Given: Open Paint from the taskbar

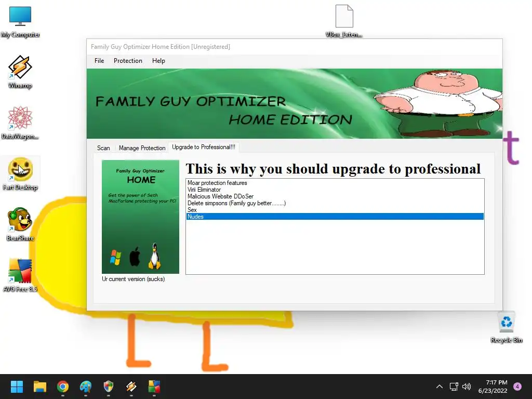Looking at the screenshot, I should [x=86, y=387].
